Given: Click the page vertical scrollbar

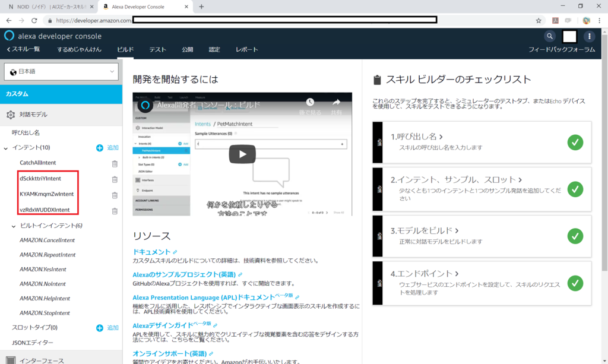Looking at the screenshot, I should (x=604, y=151).
